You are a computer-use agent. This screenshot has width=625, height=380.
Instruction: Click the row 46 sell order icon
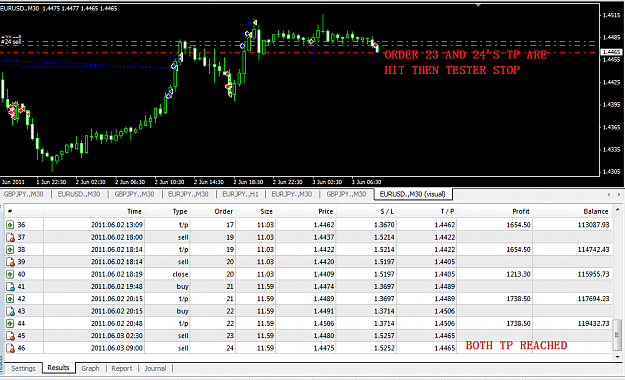point(10,348)
